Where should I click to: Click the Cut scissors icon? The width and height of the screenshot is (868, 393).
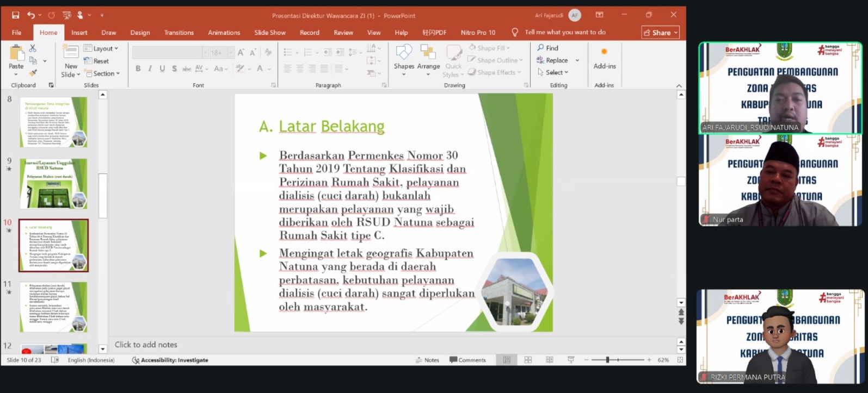click(x=33, y=48)
